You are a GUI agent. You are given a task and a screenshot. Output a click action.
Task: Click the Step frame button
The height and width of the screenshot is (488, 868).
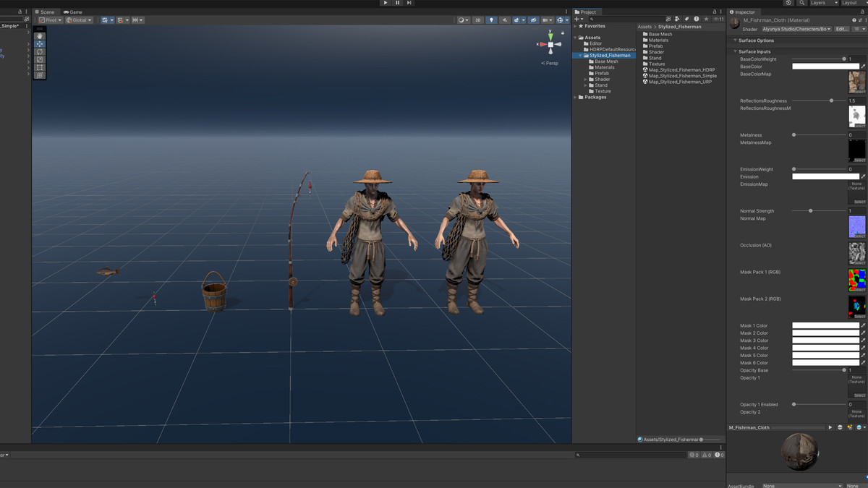point(410,3)
